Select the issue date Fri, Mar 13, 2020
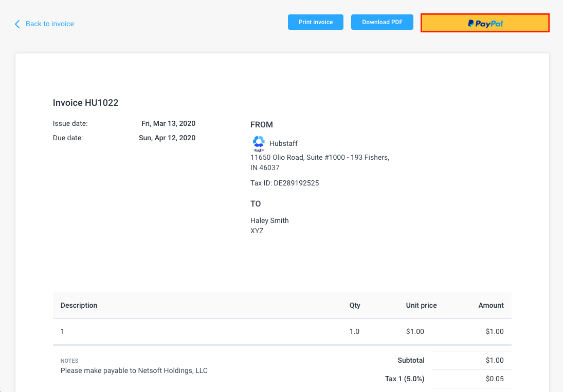Image resolution: width=563 pixels, height=392 pixels. (x=168, y=123)
